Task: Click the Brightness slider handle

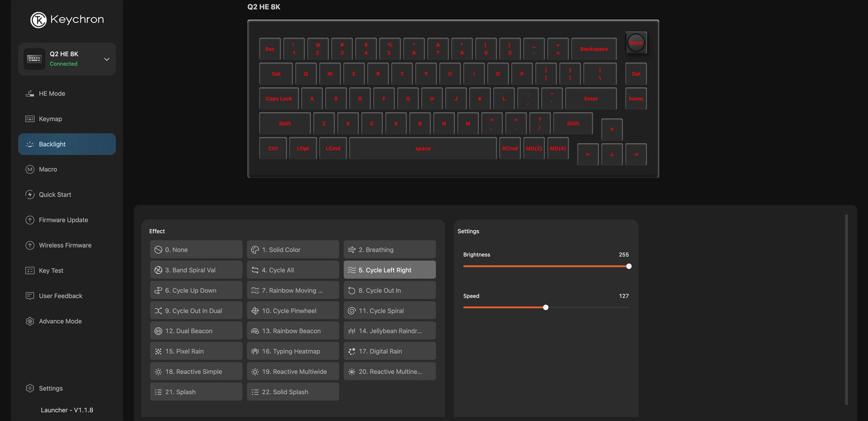Action: [x=628, y=267]
